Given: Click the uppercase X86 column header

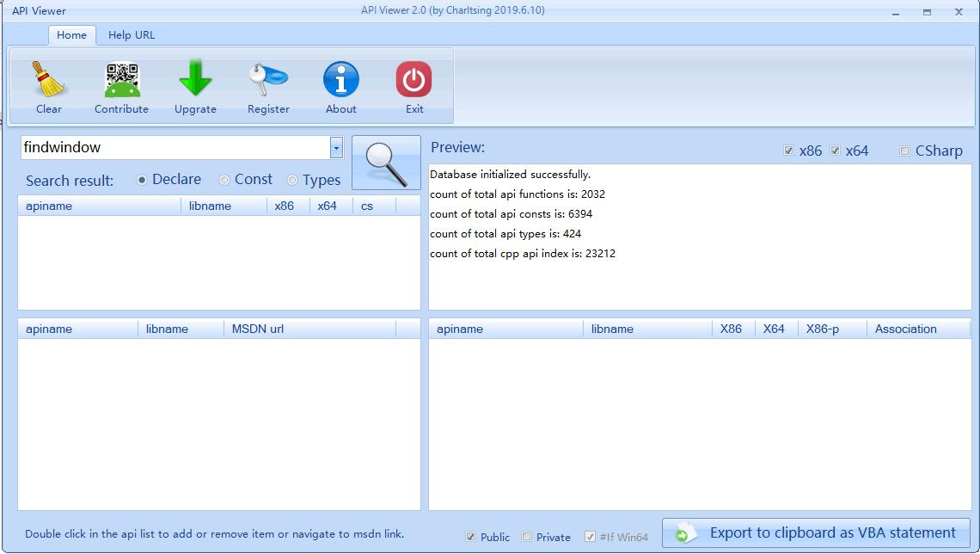Looking at the screenshot, I should (734, 329).
